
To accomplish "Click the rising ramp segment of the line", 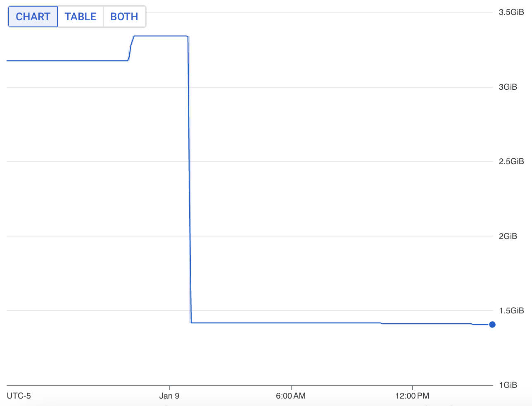I will point(131,48).
